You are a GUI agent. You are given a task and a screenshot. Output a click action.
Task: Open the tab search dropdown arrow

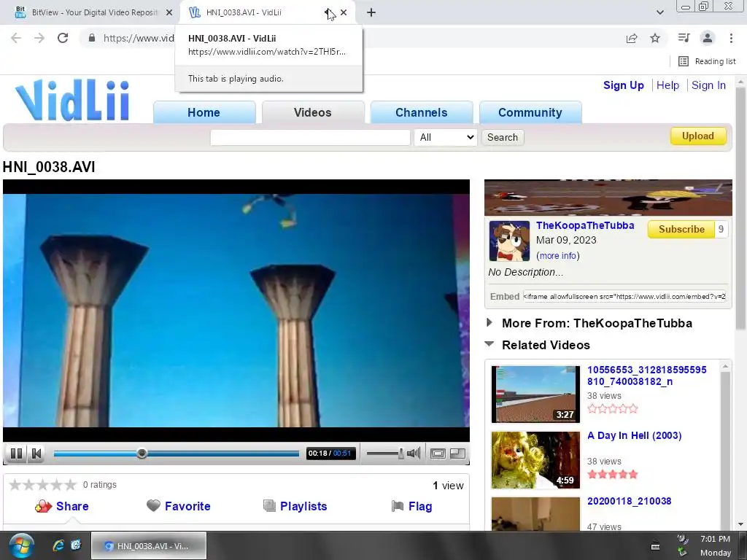(x=659, y=12)
